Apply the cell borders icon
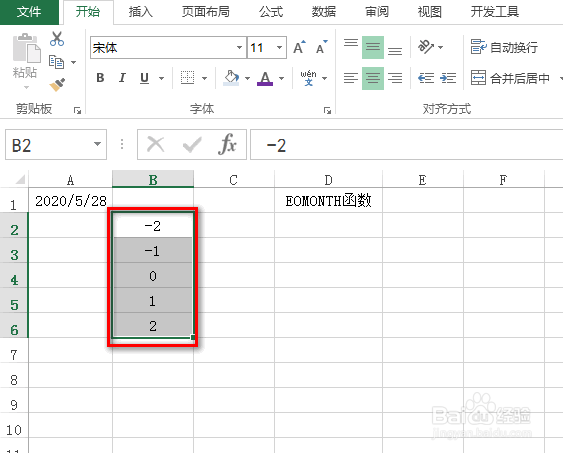Image resolution: width=563 pixels, height=453 pixels. pyautogui.click(x=187, y=78)
